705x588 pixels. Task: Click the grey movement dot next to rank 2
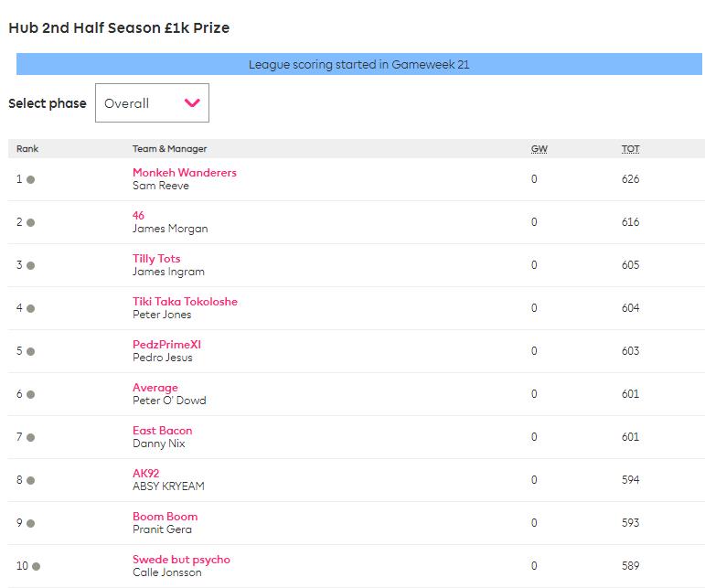(30, 222)
